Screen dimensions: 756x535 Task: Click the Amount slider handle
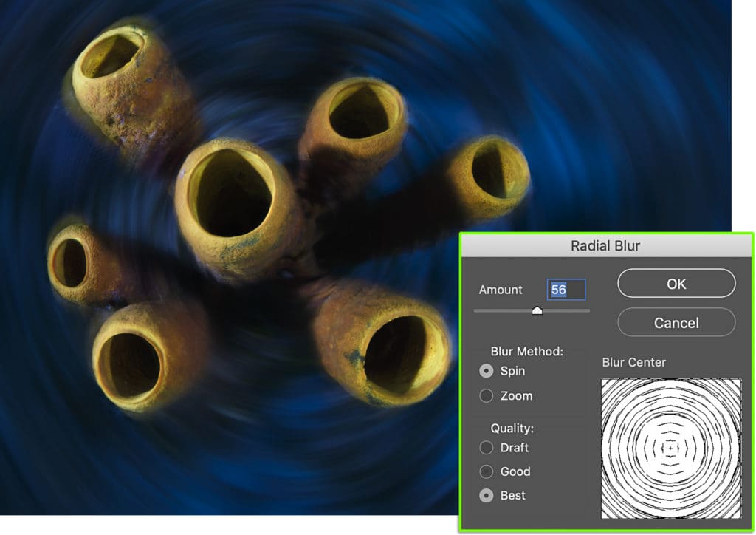(x=537, y=310)
